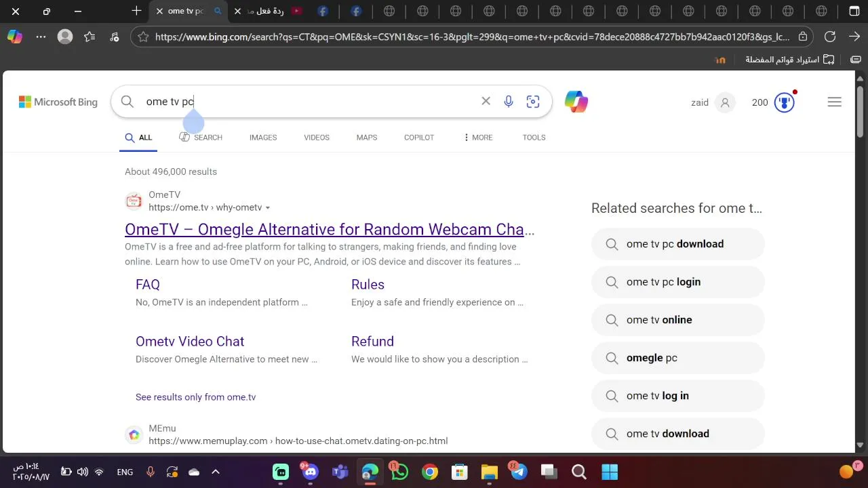This screenshot has width=868, height=488.
Task: Open Discord from the taskbar
Action: click(311, 472)
